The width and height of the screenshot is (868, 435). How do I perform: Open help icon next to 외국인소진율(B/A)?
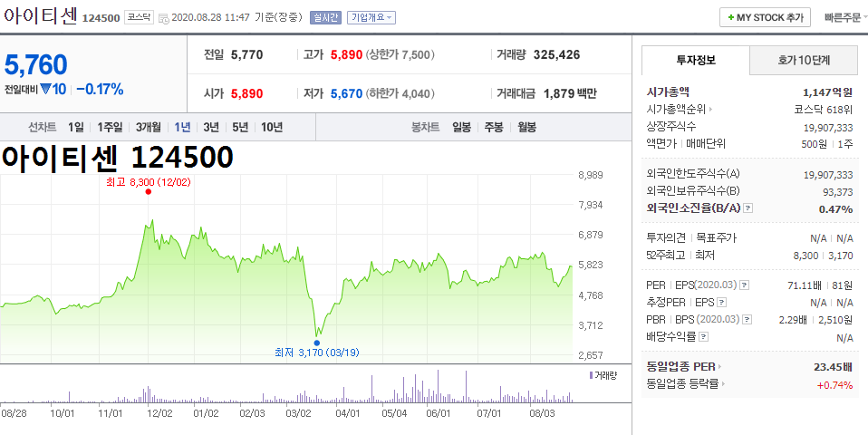pos(747,208)
